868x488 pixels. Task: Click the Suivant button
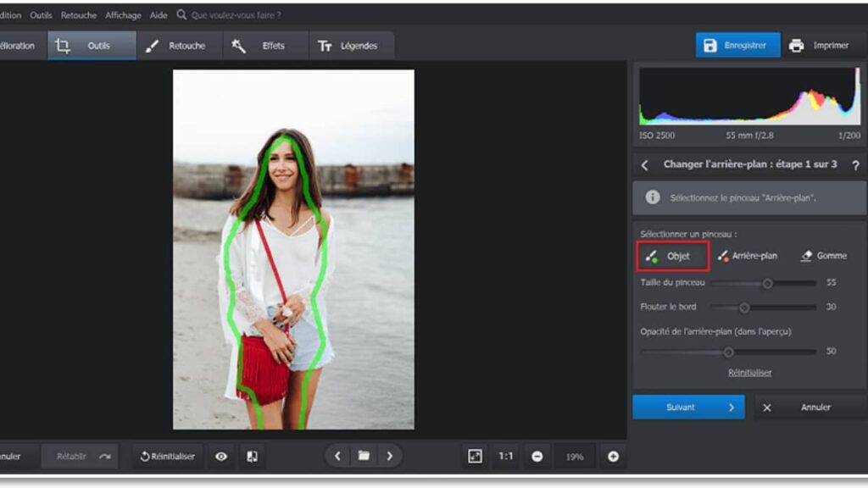click(688, 408)
